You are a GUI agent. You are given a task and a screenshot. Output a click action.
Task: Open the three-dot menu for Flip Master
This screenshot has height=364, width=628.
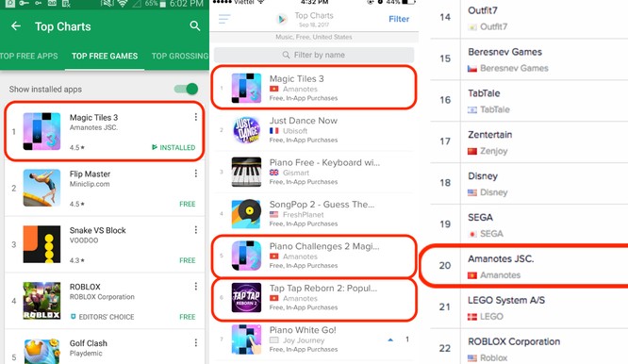click(x=196, y=174)
